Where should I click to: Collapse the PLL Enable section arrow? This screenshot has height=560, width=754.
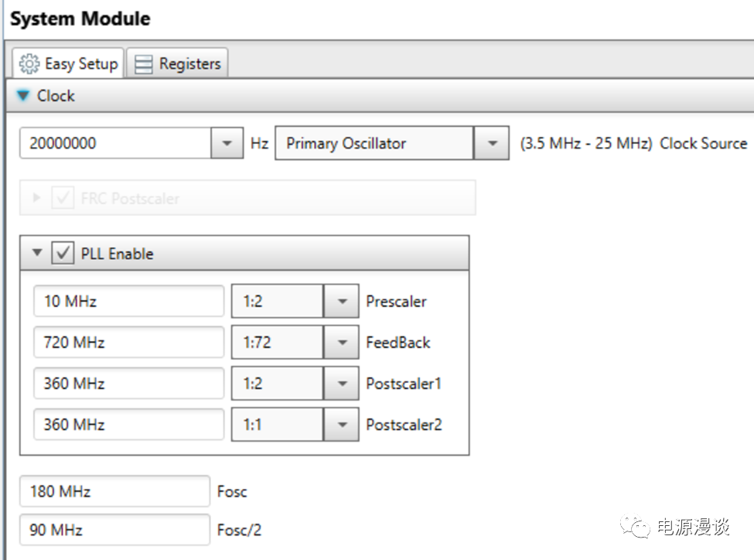37,254
